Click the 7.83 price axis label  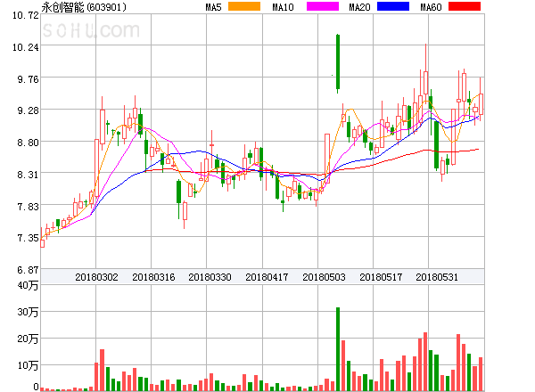(x=28, y=206)
